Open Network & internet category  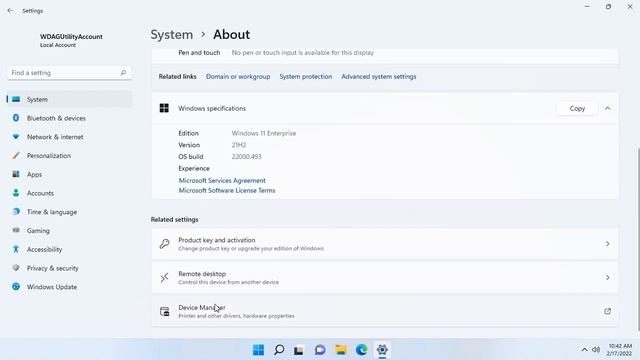pos(69,137)
